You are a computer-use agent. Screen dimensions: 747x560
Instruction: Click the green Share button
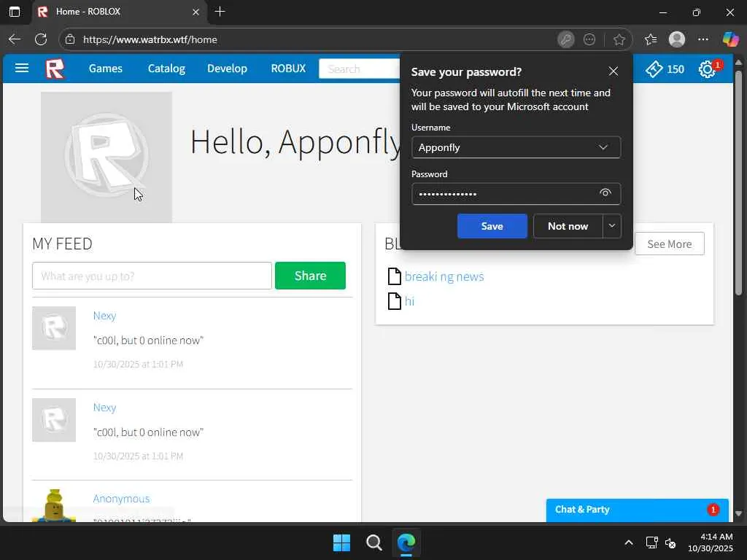[310, 276]
